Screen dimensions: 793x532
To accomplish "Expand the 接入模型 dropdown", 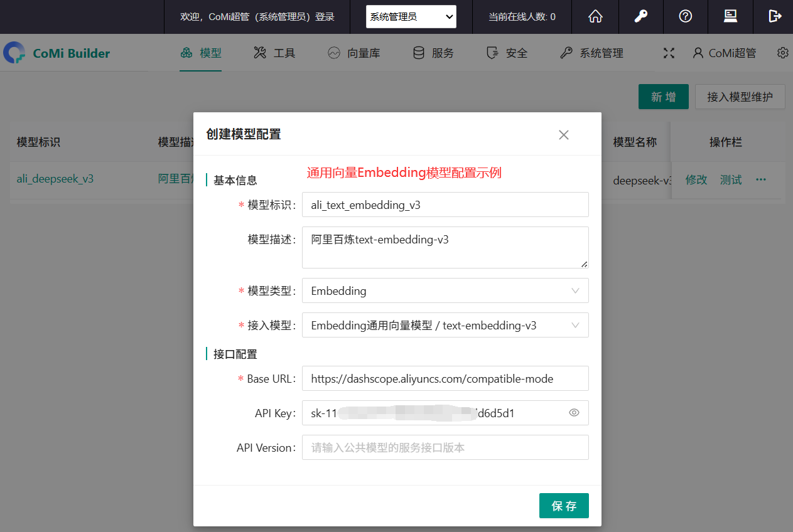I will [445, 326].
